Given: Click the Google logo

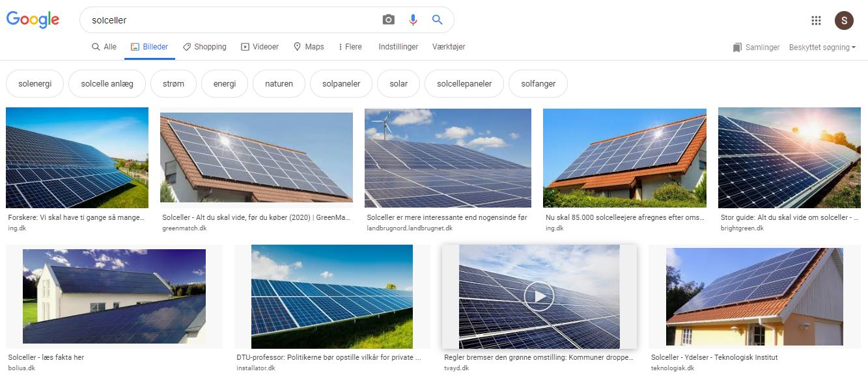Looking at the screenshot, I should 33,20.
